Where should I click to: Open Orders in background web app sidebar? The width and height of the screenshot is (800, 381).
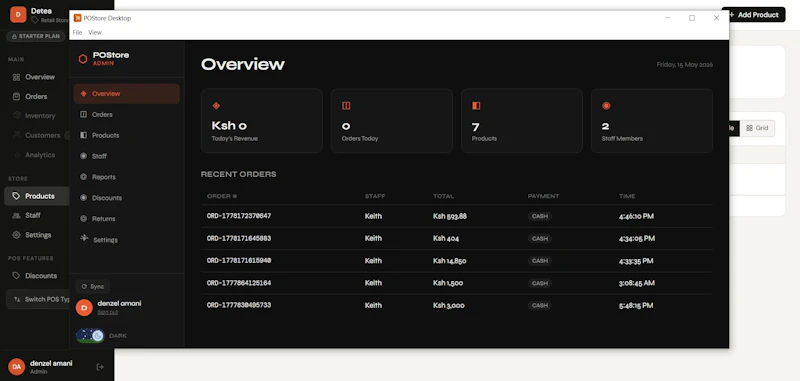37,96
